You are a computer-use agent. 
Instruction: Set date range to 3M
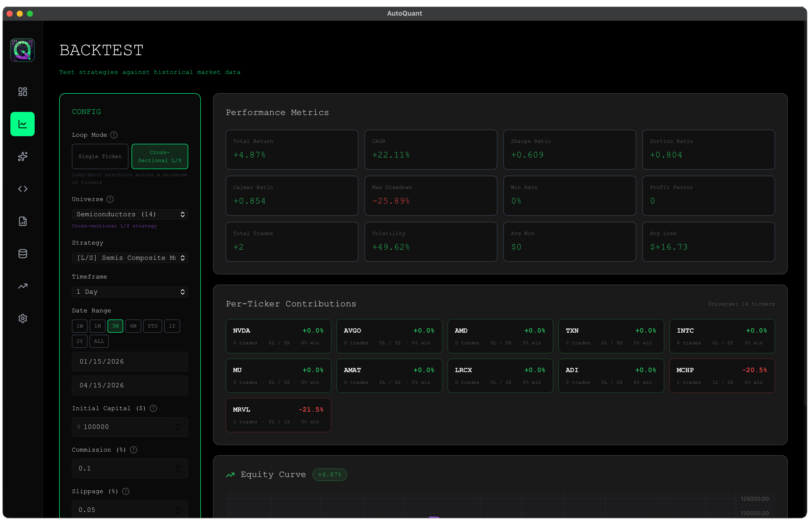[x=115, y=326]
